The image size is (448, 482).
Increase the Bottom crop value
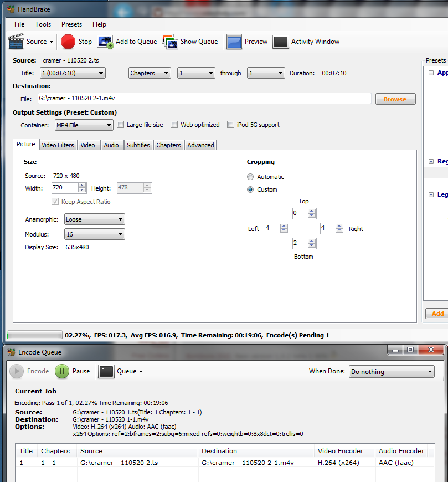[x=312, y=241]
